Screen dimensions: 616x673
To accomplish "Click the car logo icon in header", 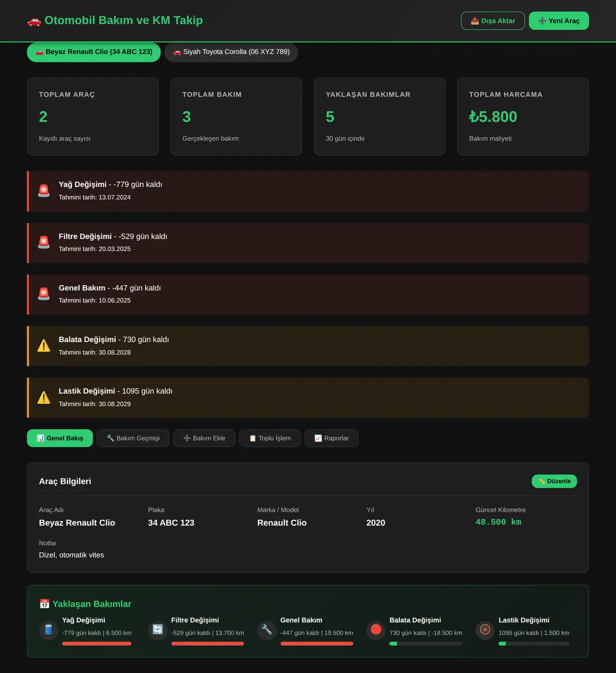I will pos(34,21).
